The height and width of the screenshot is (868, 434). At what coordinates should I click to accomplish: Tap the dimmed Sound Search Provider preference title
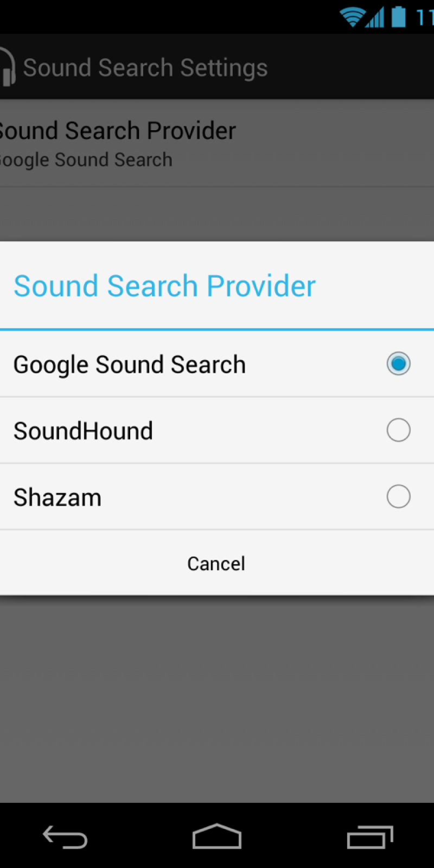[117, 131]
